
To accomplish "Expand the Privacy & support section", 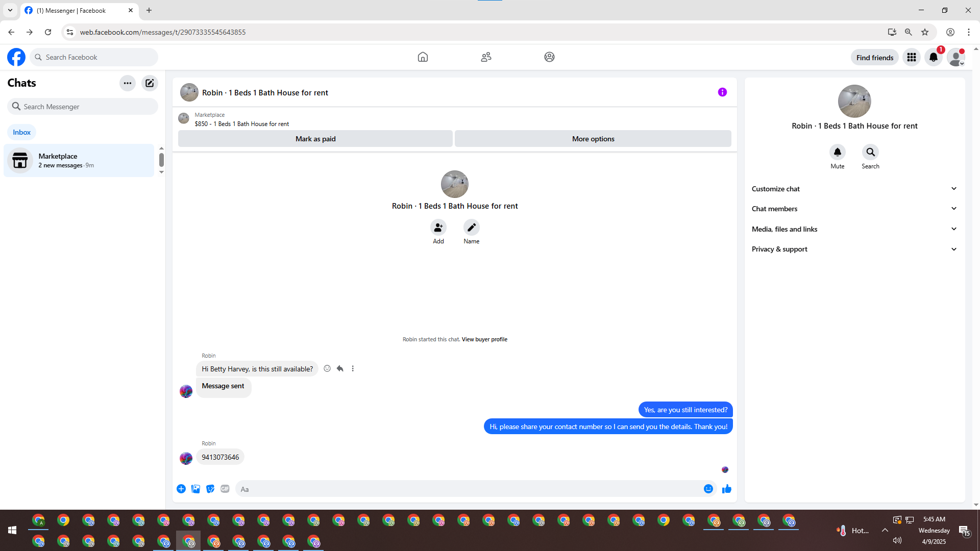I will (x=854, y=249).
